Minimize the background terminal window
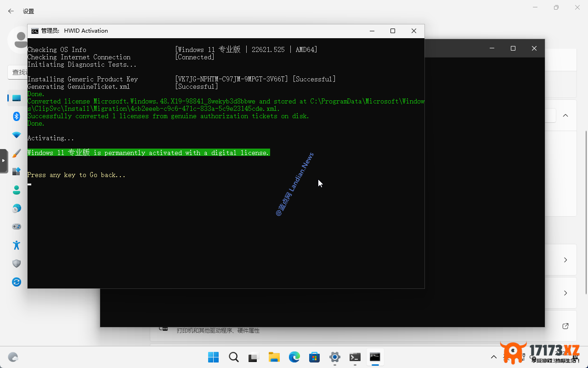This screenshot has height=368, width=588. click(492, 48)
